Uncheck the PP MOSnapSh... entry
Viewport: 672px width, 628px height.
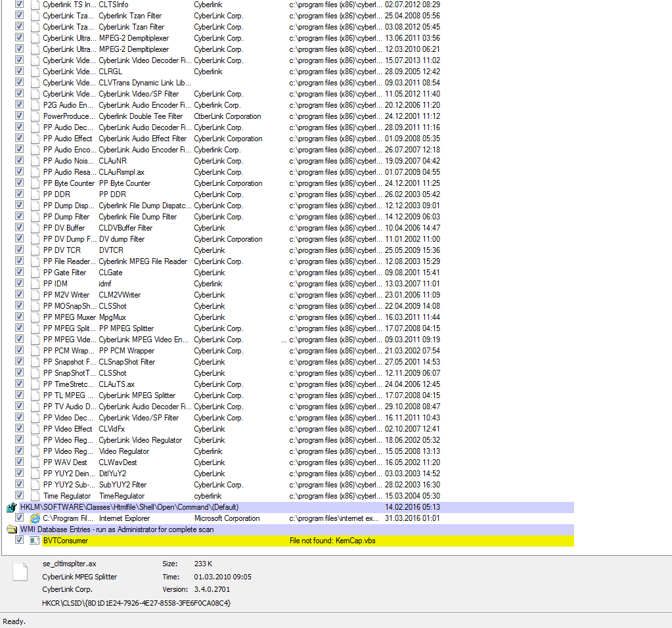click(x=19, y=305)
